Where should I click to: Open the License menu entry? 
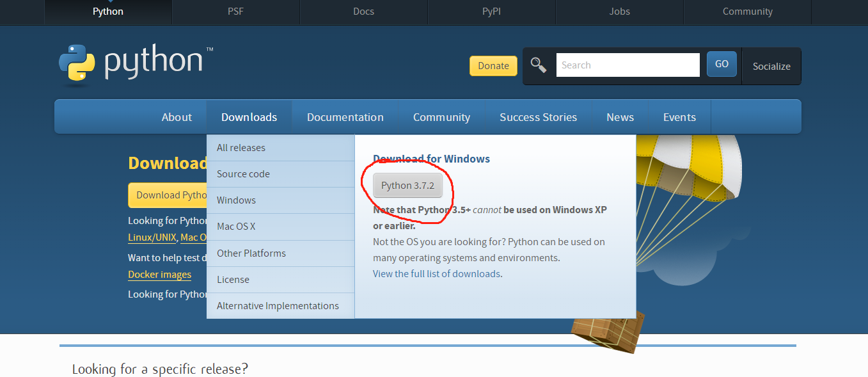280,280
